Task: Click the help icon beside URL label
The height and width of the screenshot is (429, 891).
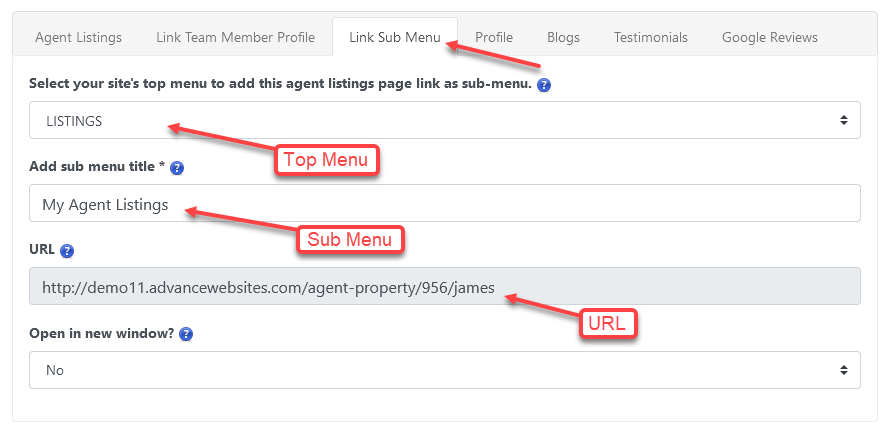Action: click(67, 251)
